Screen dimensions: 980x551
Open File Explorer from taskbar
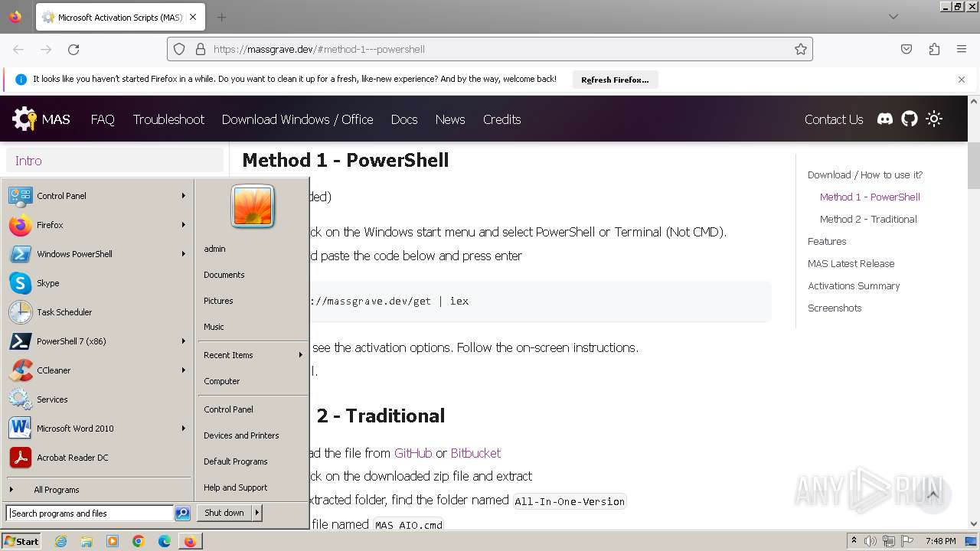[x=87, y=541]
